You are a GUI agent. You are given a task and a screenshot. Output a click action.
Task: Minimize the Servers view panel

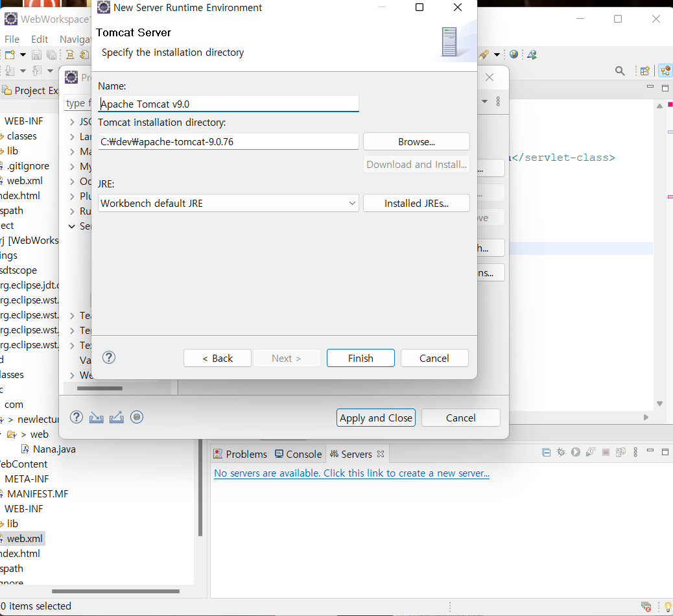pos(650,450)
